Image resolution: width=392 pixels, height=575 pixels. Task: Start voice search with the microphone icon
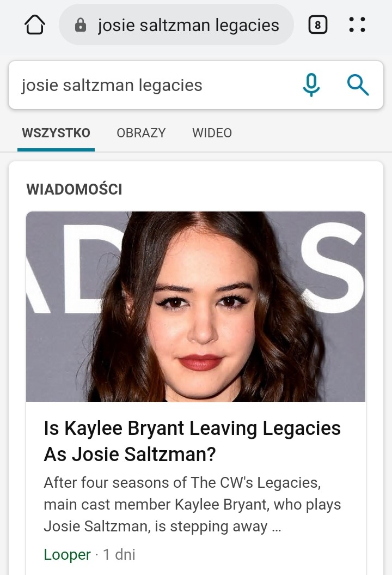point(311,85)
